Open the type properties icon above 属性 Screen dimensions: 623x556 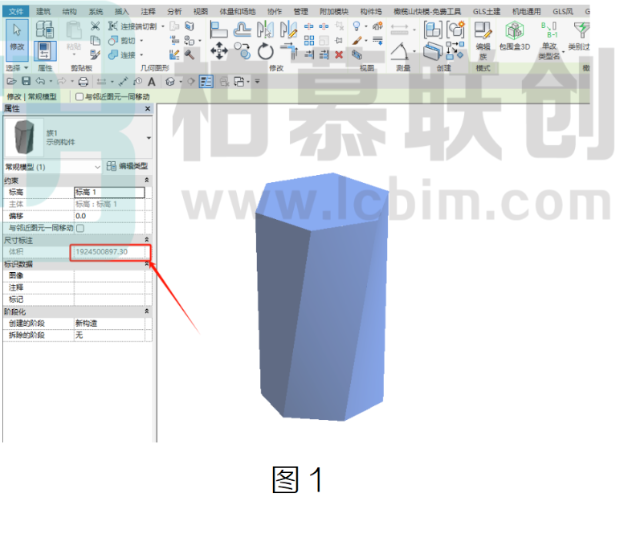pyautogui.click(x=45, y=29)
